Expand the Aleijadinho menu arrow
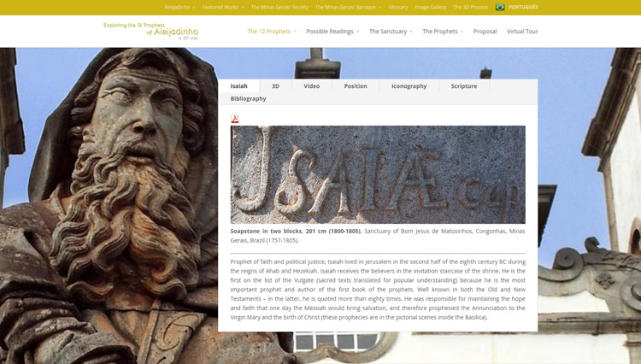The width and height of the screenshot is (641, 364). pyautogui.click(x=194, y=8)
